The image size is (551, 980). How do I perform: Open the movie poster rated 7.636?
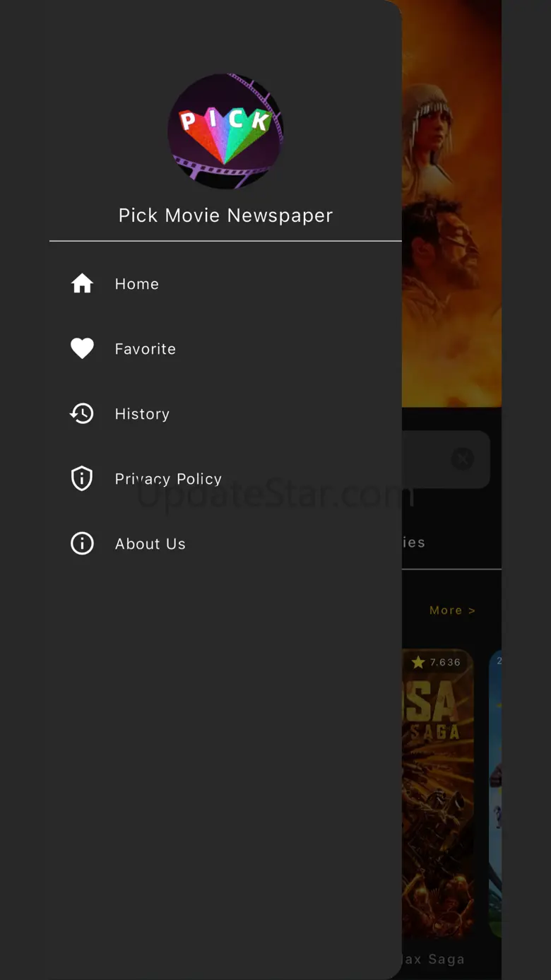pyautogui.click(x=438, y=793)
